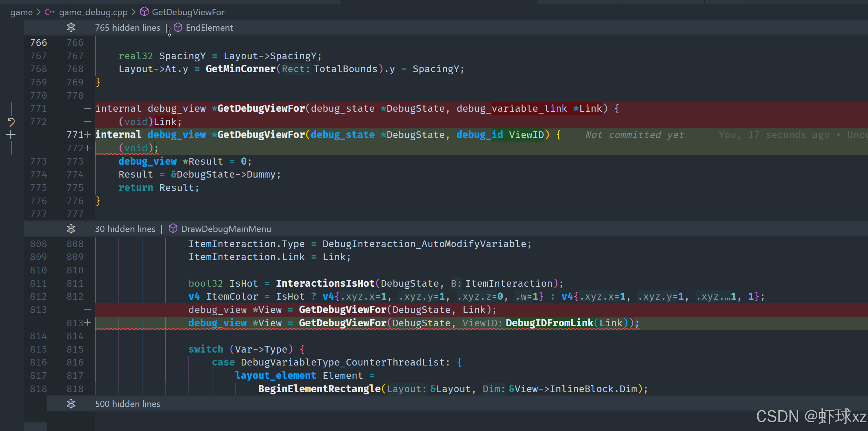Click the revert change arrow in the gutter
The width and height of the screenshot is (868, 431).
click(x=11, y=122)
